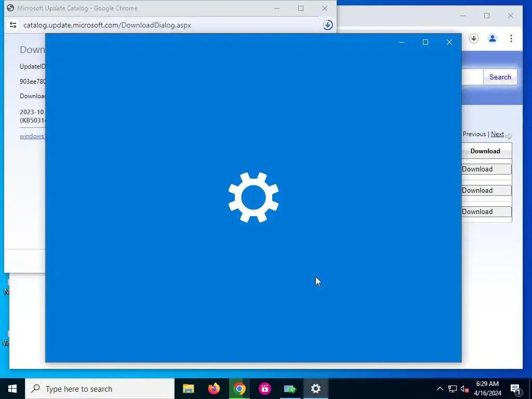This screenshot has width=532, height=399.
Task: Maximize the Settings window
Action: 425,42
